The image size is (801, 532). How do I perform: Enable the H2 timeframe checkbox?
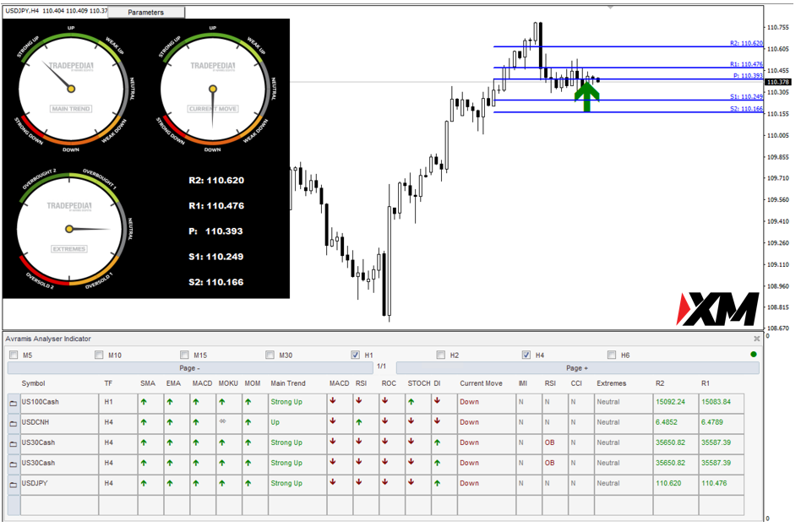coord(441,355)
